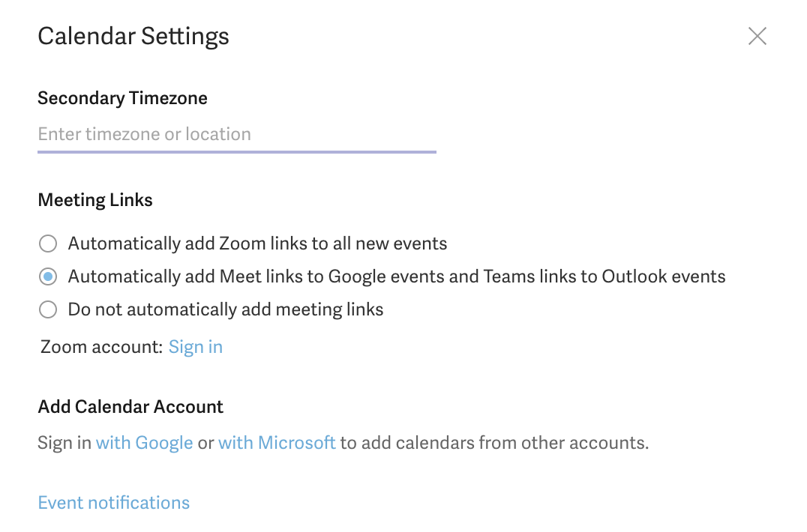Focus the Secondary Timezone input field
Viewport: 807px width, 532px height.
[x=236, y=135]
